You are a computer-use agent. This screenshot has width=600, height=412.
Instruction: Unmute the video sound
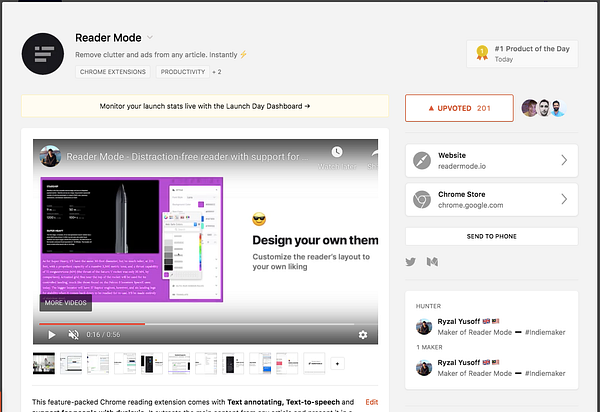[73, 335]
